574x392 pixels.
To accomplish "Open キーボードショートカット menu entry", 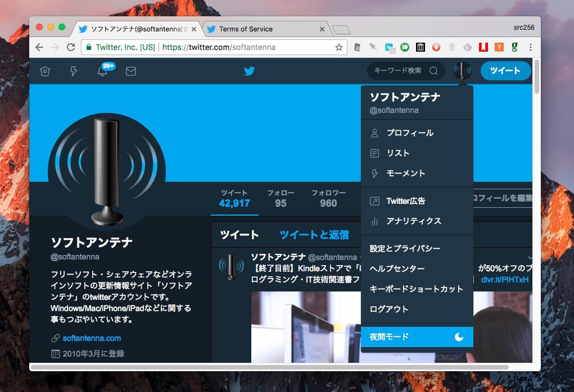I will [417, 289].
